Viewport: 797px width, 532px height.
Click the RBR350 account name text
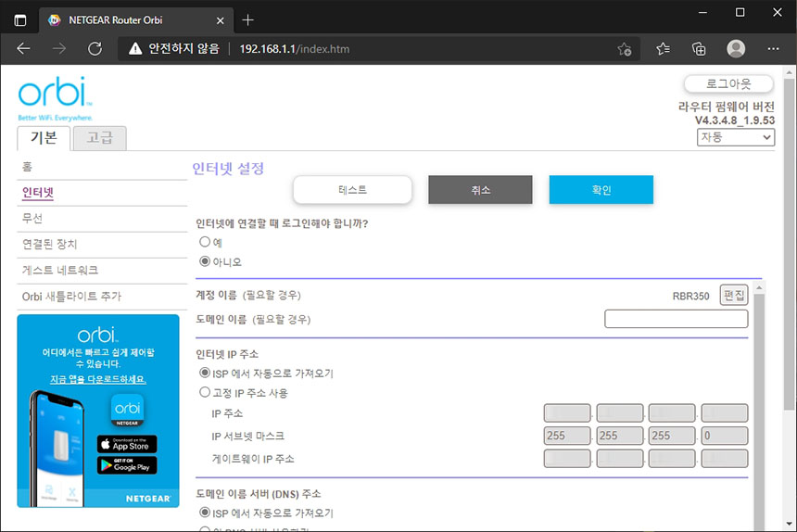pos(690,296)
